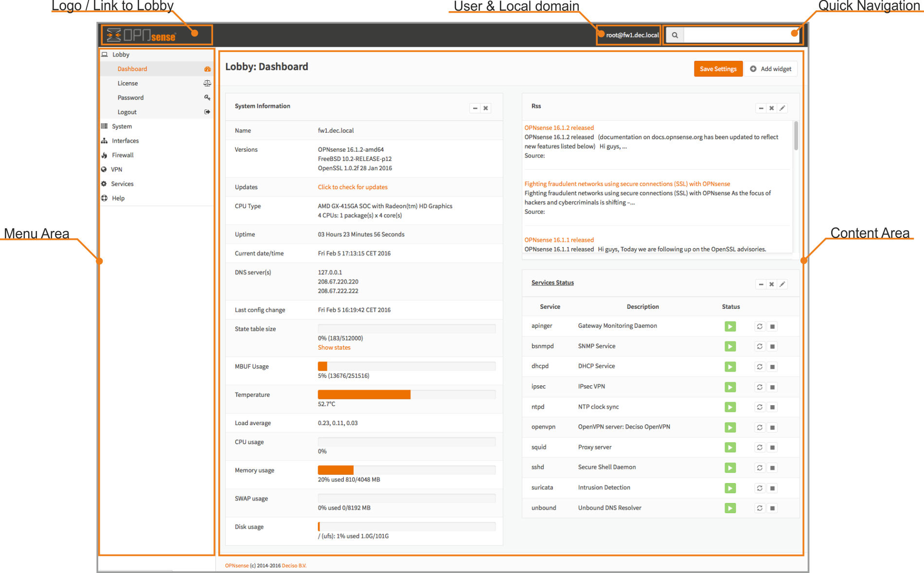924x573 pixels.
Task: Minimize the System Information widget
Action: pos(475,108)
